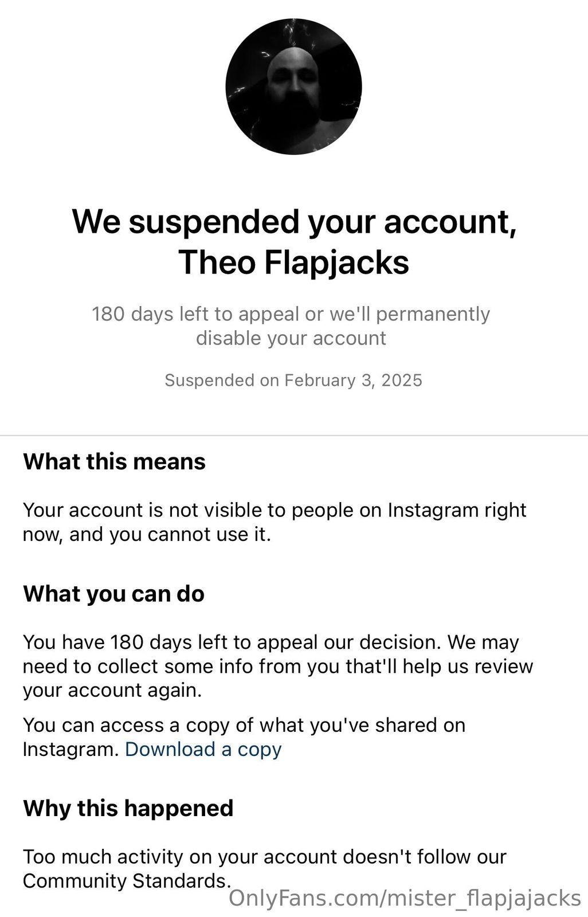
Task: Click the Why this happened heading
Action: coord(128,809)
